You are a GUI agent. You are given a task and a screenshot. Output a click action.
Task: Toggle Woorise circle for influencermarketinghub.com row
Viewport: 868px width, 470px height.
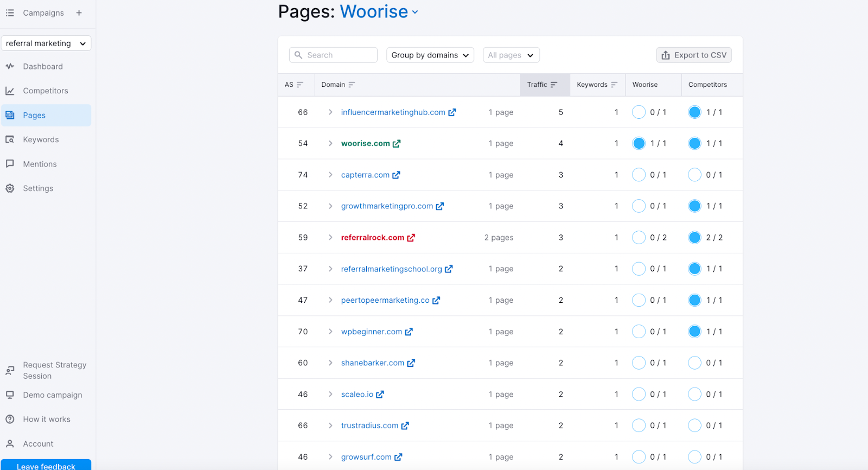(x=639, y=112)
